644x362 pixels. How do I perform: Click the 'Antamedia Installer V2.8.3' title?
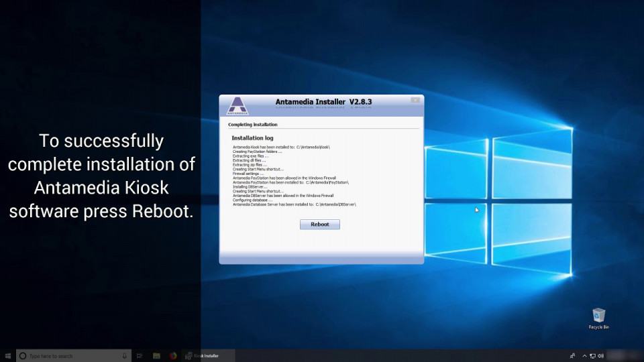[323, 102]
